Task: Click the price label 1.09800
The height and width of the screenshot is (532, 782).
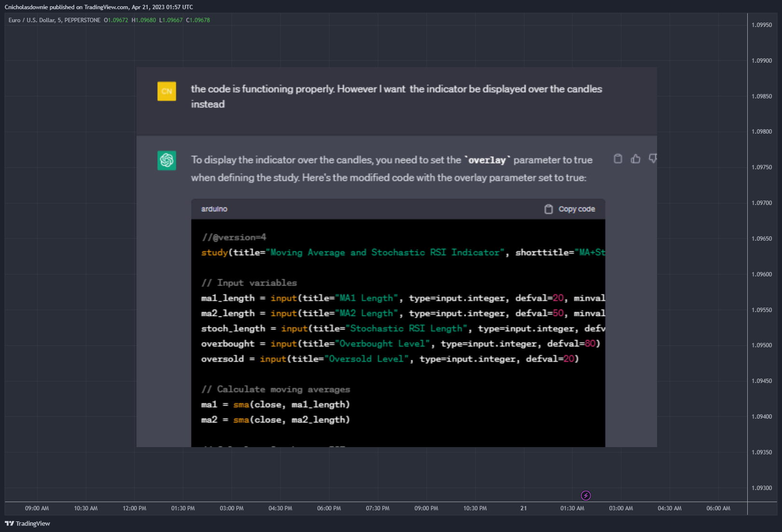Action: (x=762, y=132)
